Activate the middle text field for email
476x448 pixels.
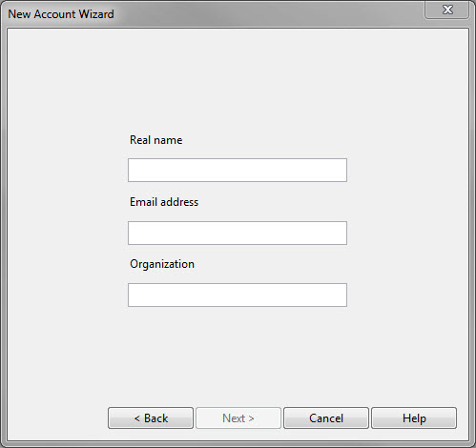pos(238,233)
